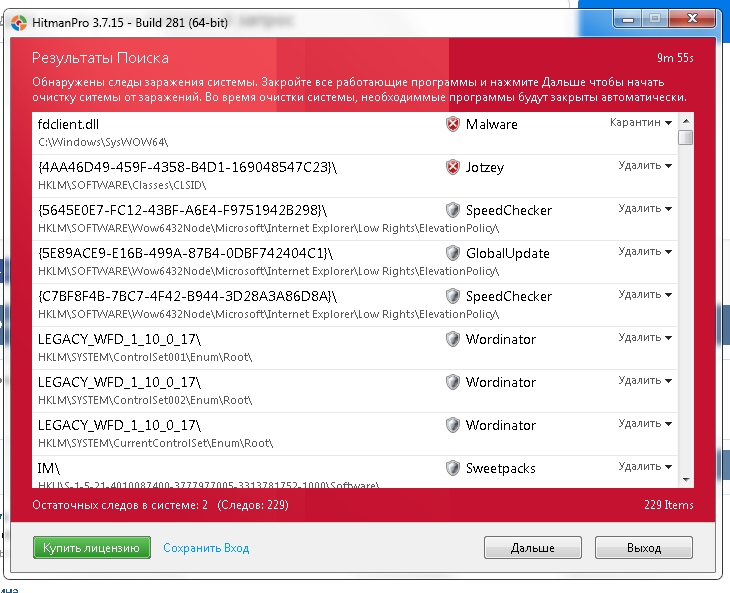This screenshot has height=593, width=730.
Task: Click the Jotzey threat label
Action: click(x=485, y=168)
